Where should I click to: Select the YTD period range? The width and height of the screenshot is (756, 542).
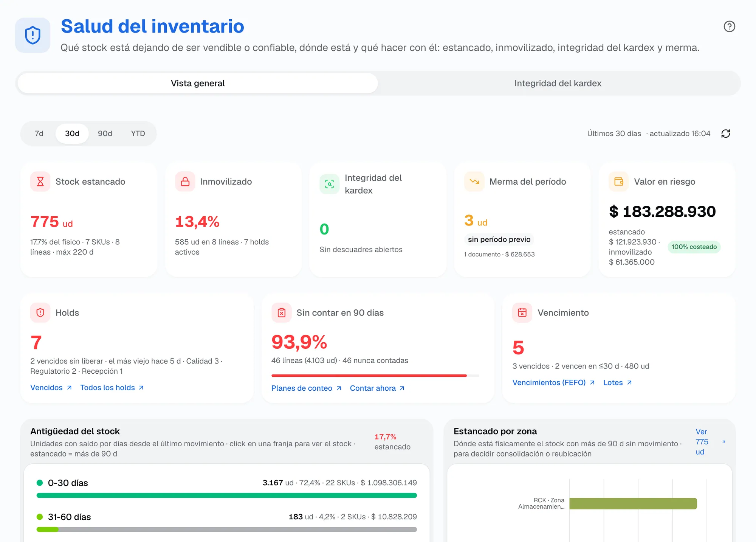point(138,134)
